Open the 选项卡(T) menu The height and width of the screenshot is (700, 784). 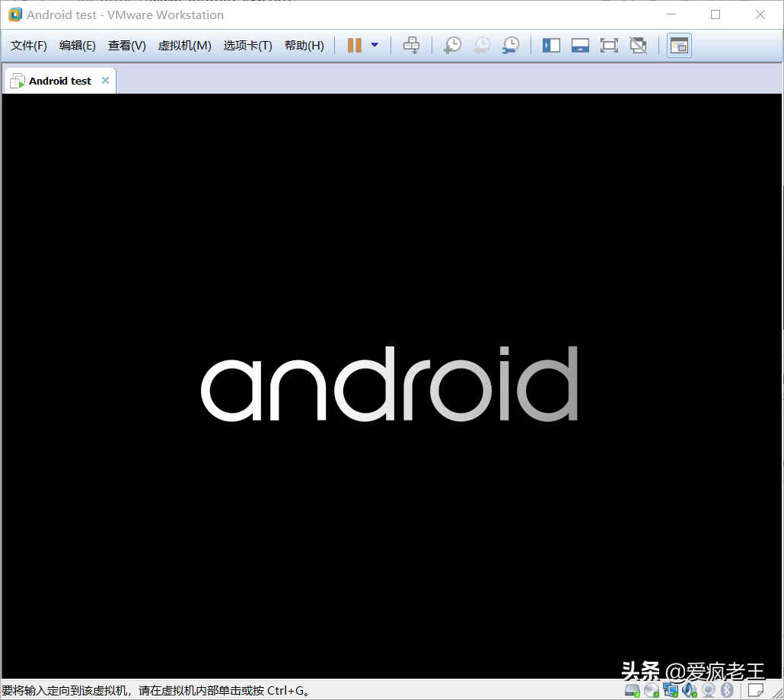(x=248, y=46)
